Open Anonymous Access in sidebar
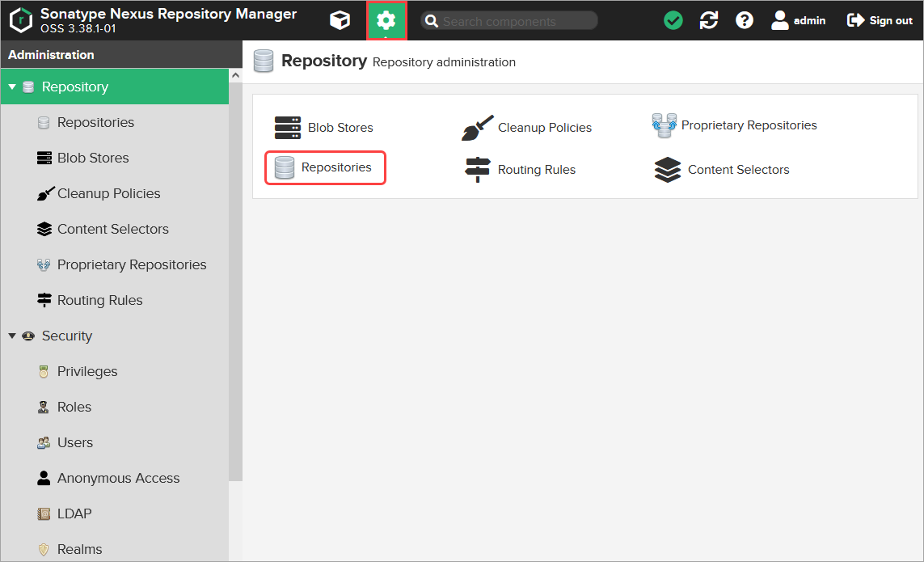Image resolution: width=924 pixels, height=562 pixels. point(118,479)
